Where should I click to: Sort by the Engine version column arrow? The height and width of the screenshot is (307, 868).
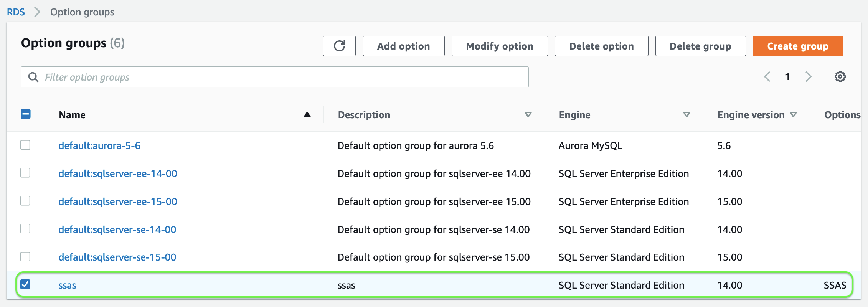[794, 115]
